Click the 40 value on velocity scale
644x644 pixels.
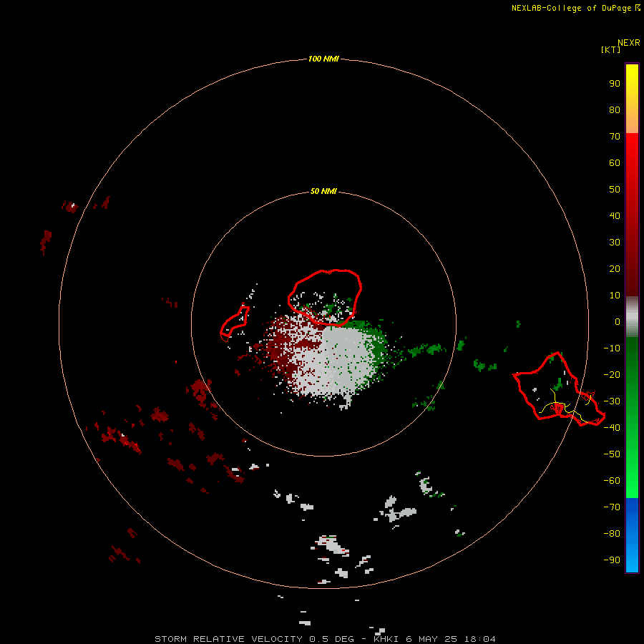click(x=615, y=216)
